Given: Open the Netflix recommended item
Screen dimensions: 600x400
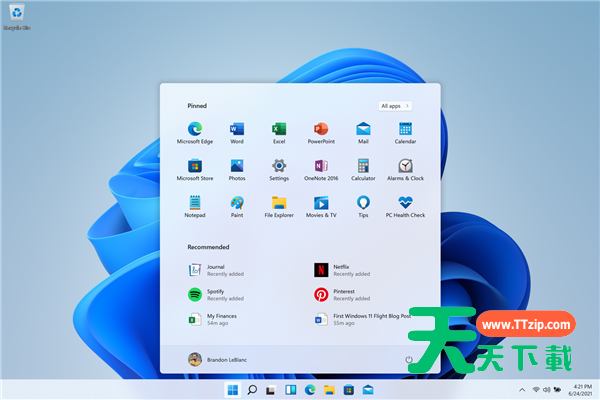Looking at the screenshot, I should [342, 270].
